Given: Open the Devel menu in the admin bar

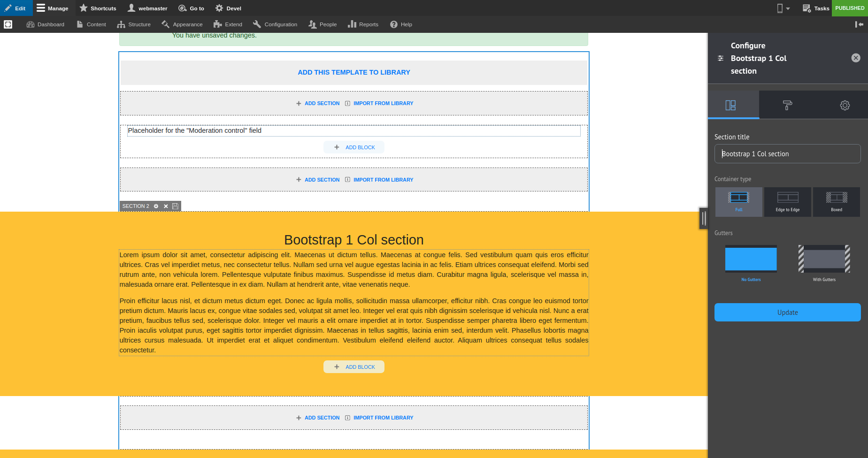Looking at the screenshot, I should [228, 8].
